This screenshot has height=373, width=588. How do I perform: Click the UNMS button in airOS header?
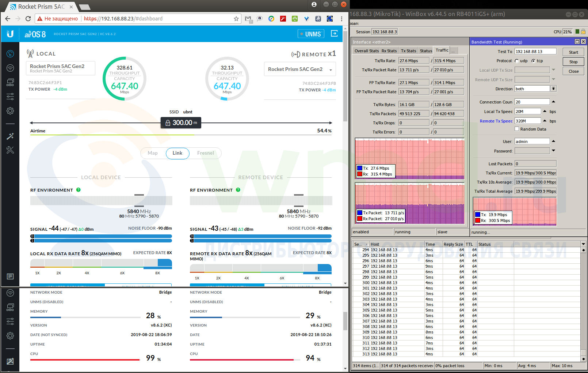[311, 34]
